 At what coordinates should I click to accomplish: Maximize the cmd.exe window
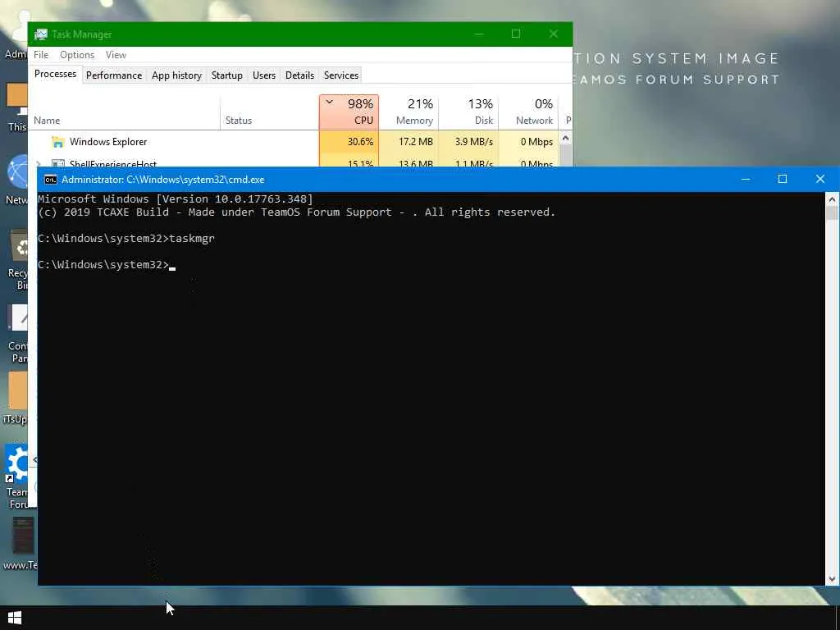pos(783,179)
